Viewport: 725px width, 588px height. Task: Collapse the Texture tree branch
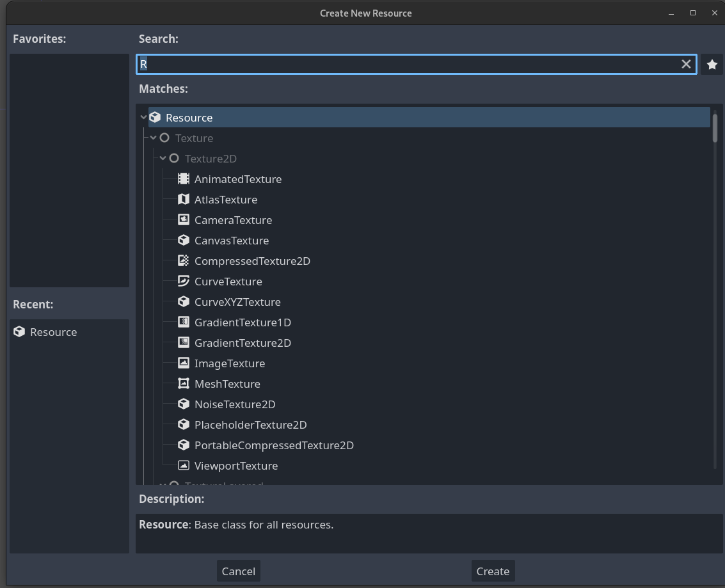(154, 138)
